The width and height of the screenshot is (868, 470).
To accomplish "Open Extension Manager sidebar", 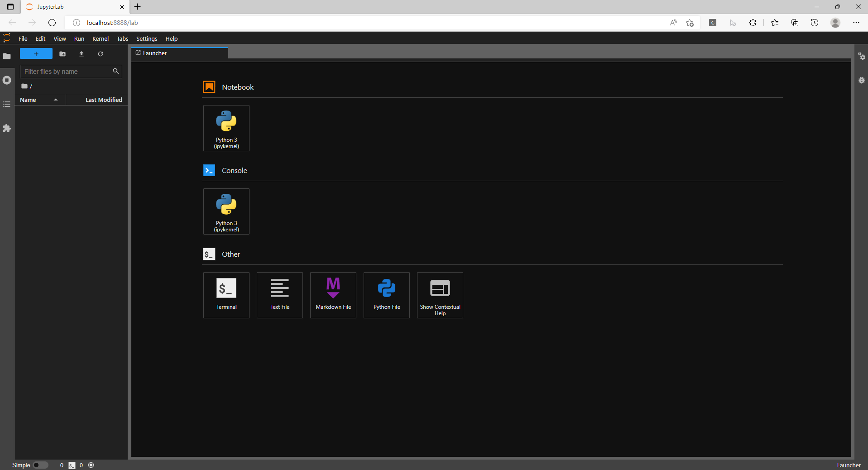I will pyautogui.click(x=7, y=128).
